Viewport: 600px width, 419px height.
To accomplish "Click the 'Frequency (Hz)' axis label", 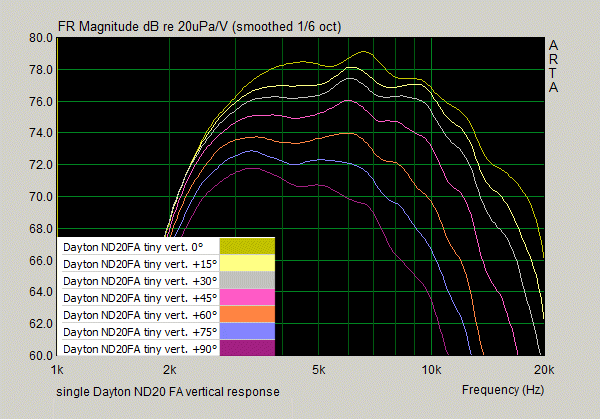I will pos(503,390).
